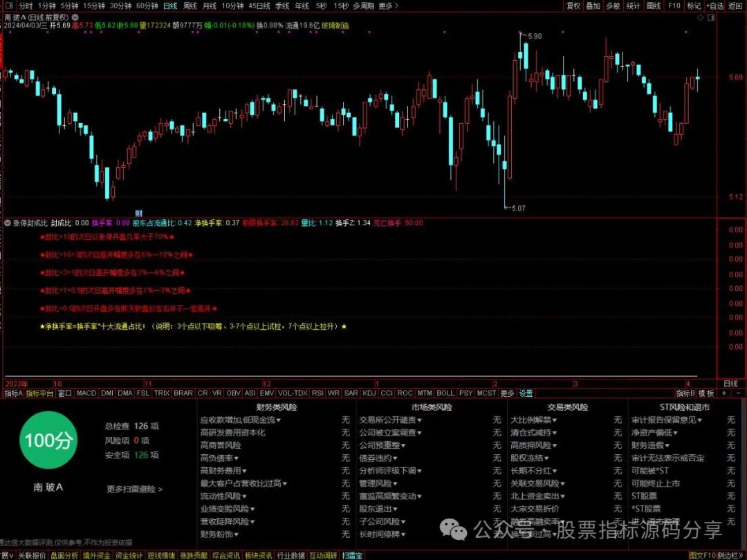
Task: Click 窗口 in the indicator bar
Action: (64, 393)
